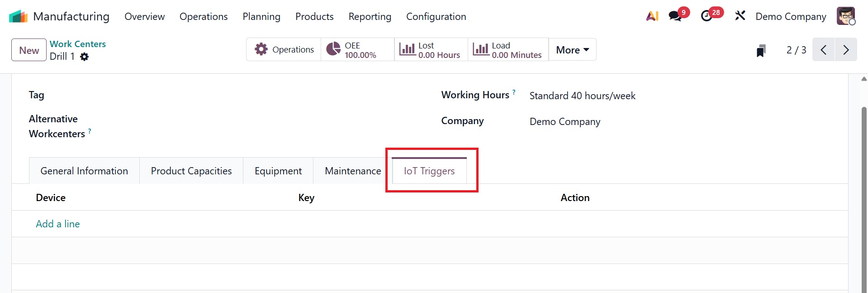This screenshot has height=293, width=868.
Task: Click the gear icon beside Drill 1
Action: click(84, 57)
